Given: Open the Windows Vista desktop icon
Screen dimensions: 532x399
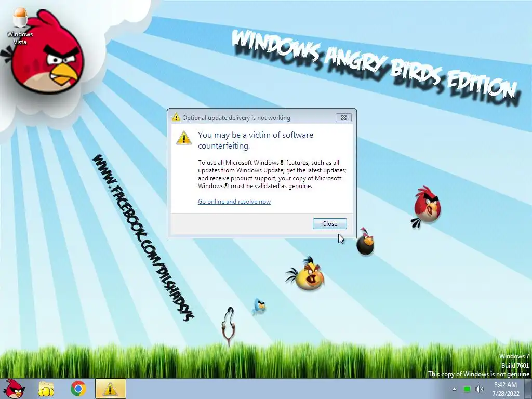Looking at the screenshot, I should click(x=20, y=26).
